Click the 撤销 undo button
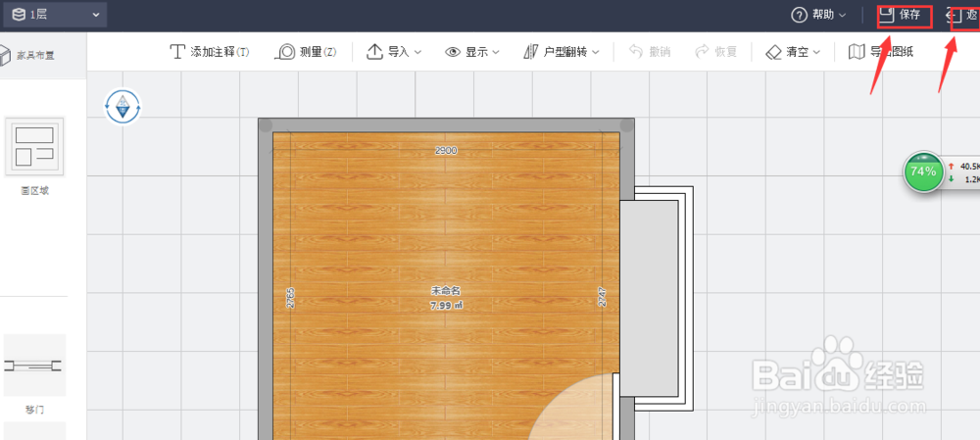This screenshot has height=440, width=980. [x=650, y=52]
